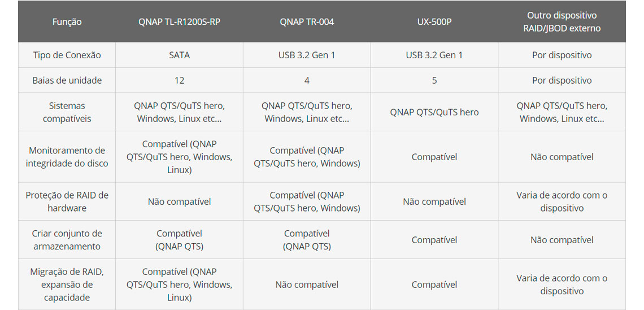The image size is (644, 310).
Task: Select the "Proteção de RAID de hardware" label
Action: (x=67, y=201)
